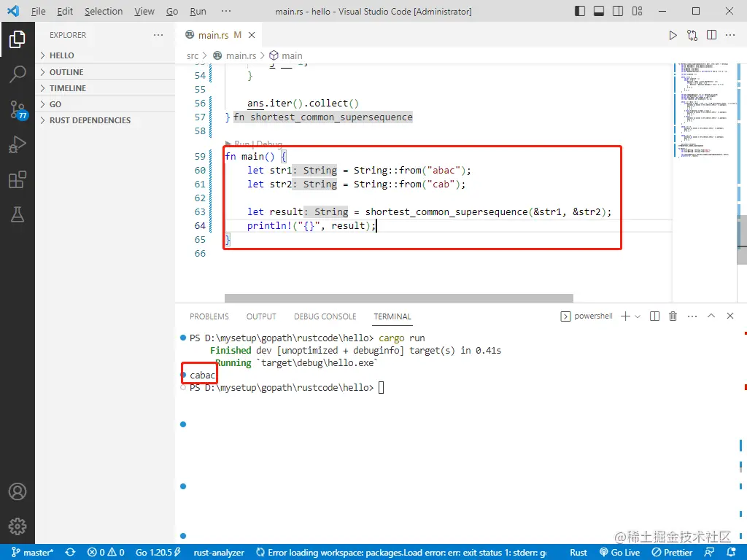Show more menu items with title bar ellipsis
747x560 pixels.
coord(226,11)
